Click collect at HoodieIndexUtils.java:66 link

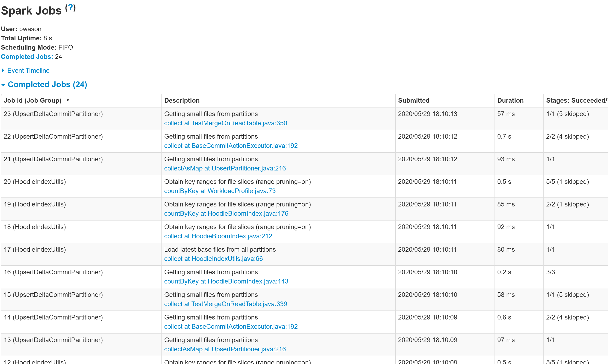pos(213,259)
